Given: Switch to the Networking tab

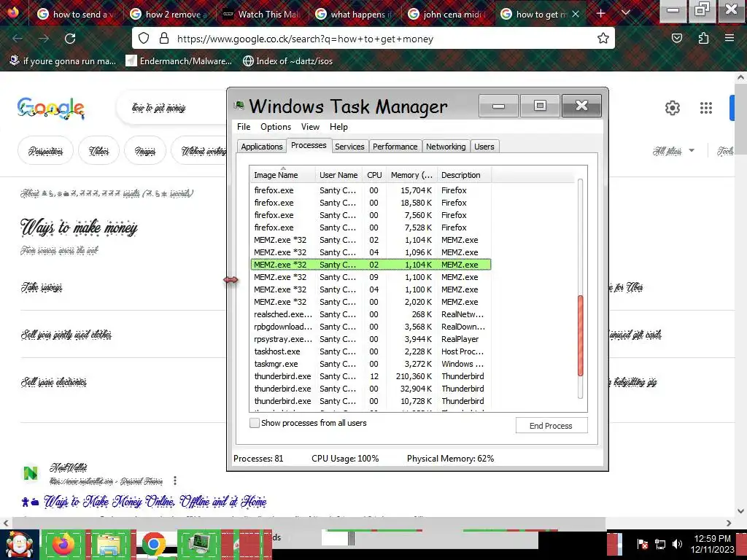Looking at the screenshot, I should (446, 147).
